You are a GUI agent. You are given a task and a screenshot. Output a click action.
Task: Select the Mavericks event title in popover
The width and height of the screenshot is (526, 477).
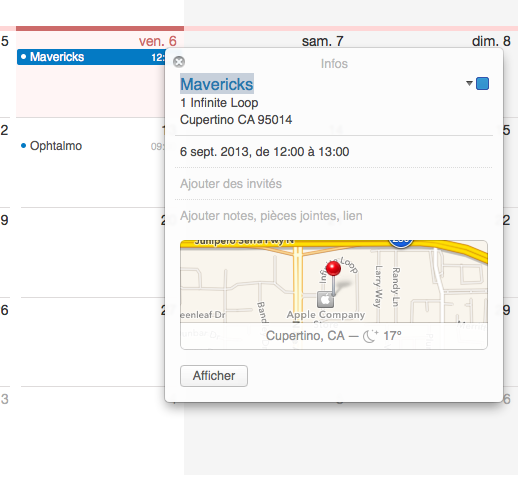click(217, 84)
